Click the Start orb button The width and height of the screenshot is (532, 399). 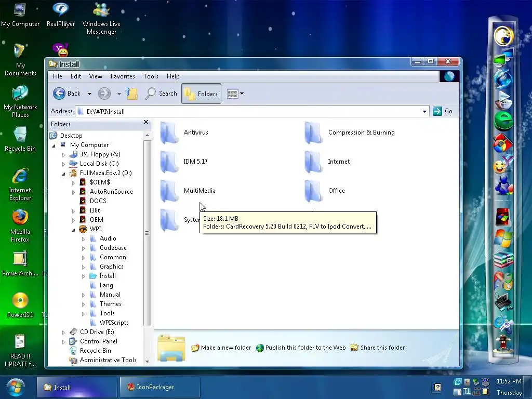click(x=15, y=388)
